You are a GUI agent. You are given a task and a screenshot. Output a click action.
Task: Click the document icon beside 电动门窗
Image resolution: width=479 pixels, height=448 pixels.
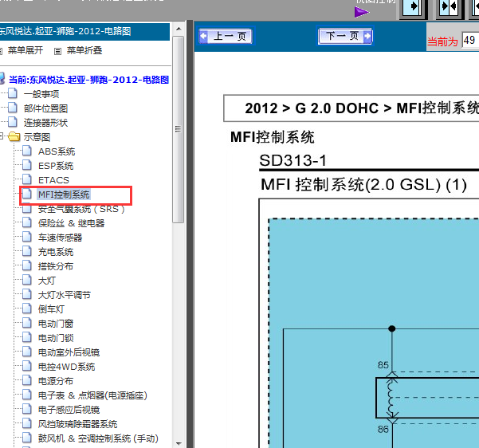[x=27, y=323]
